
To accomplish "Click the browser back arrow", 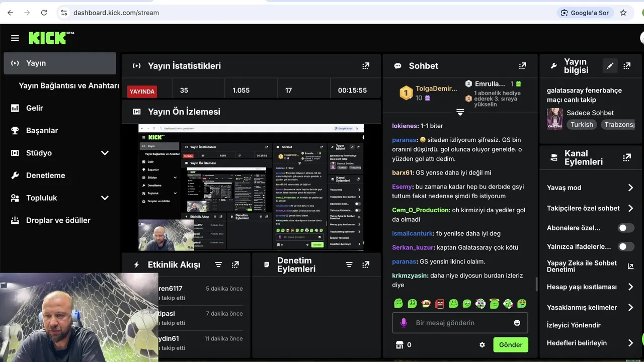I will [11, 13].
